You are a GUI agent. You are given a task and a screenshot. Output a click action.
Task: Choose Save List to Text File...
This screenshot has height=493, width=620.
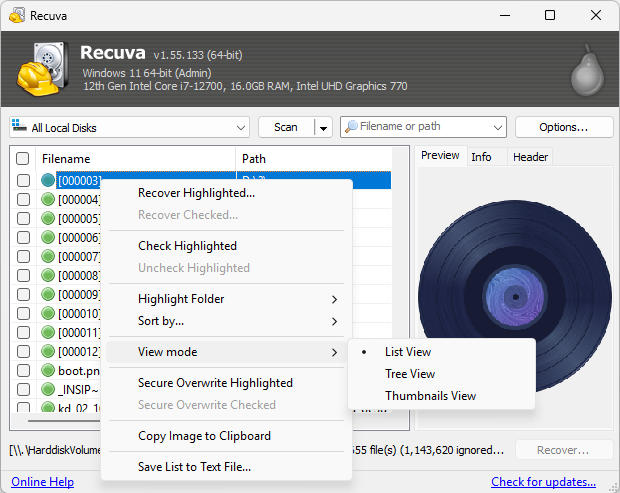(x=225, y=467)
